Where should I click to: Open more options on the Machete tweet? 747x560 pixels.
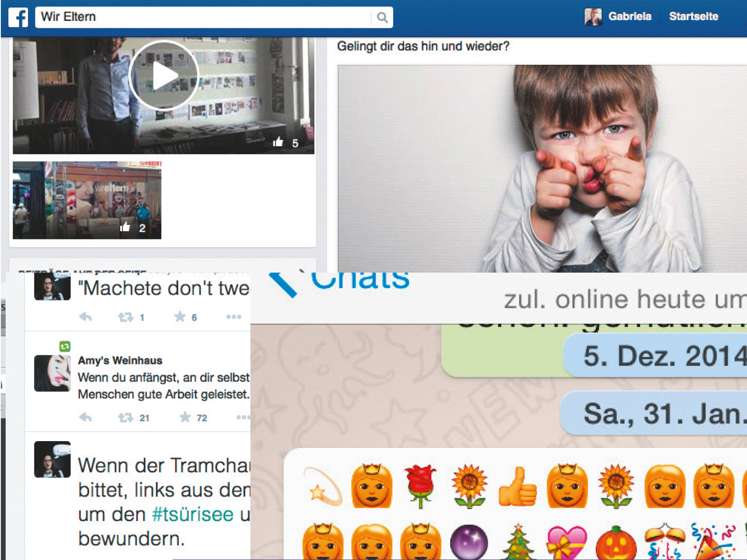pos(234,317)
